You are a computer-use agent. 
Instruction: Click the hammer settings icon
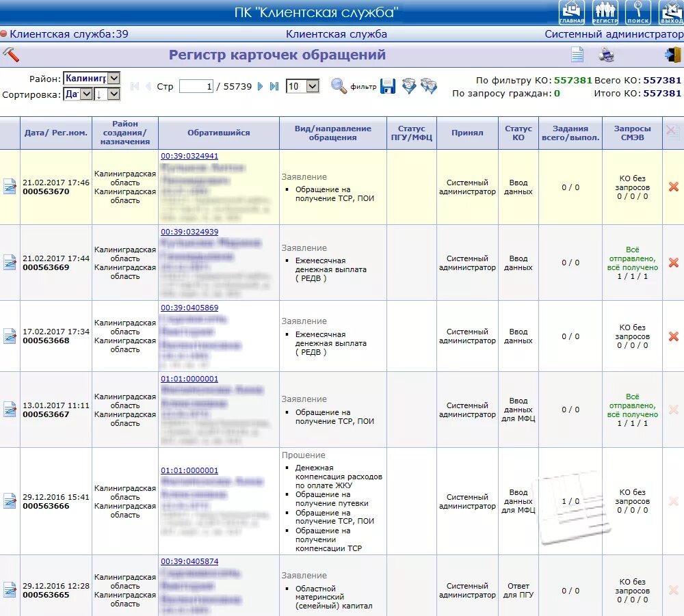10,55
